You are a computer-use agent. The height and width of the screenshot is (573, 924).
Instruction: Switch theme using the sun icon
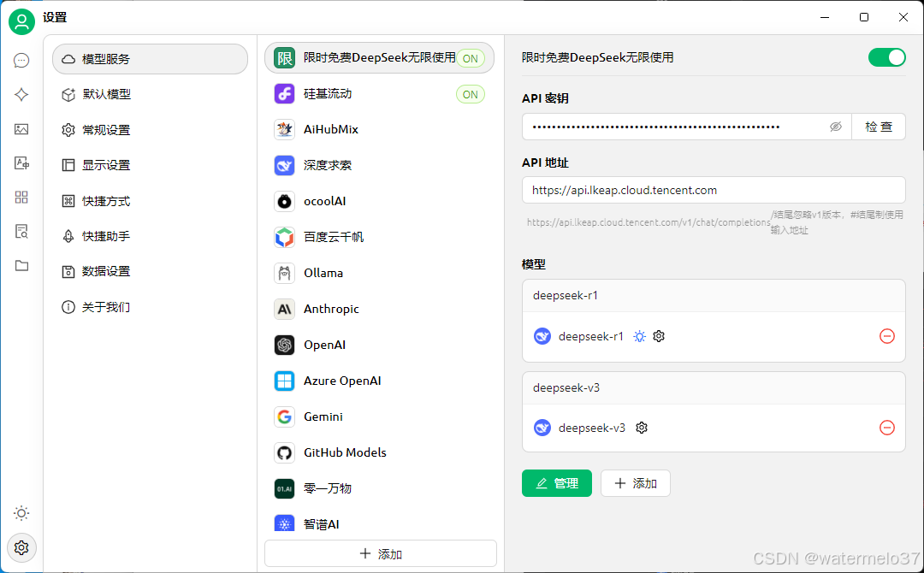coord(21,513)
